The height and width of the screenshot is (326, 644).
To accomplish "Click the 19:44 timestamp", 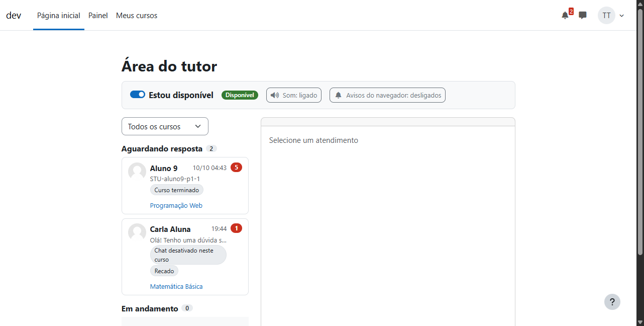I will point(219,228).
